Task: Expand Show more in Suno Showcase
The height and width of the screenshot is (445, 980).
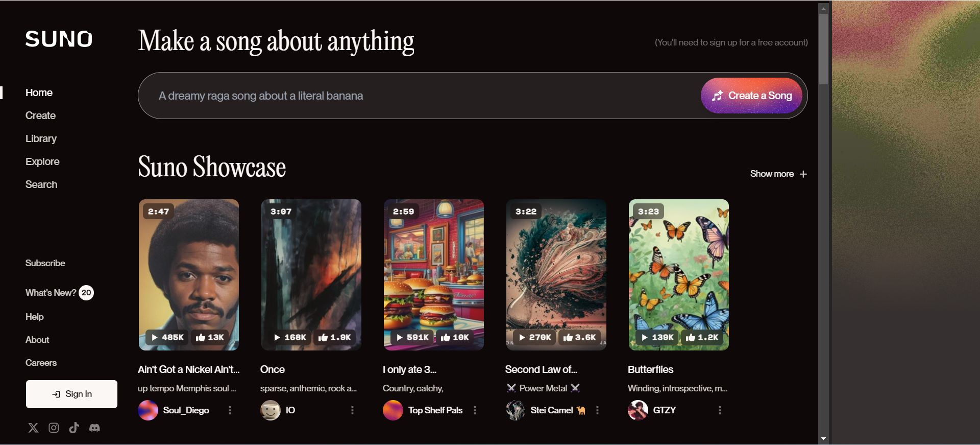Action: click(x=778, y=174)
